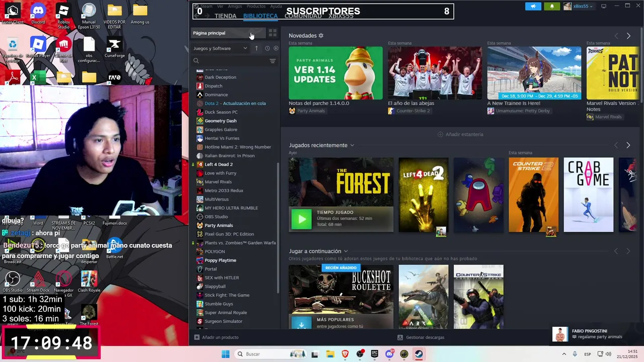Open the Ayuda menu
644x362 pixels.
pyautogui.click(x=276, y=6)
